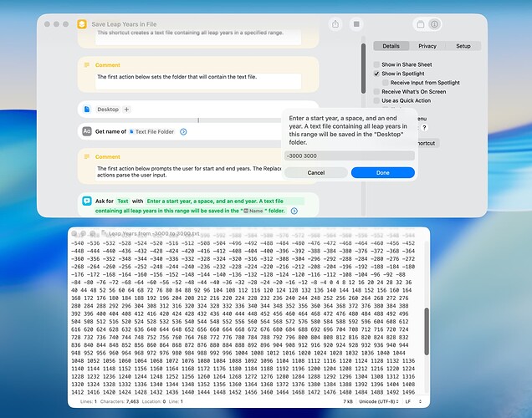
Task: Enable Use as Quick Action
Action: [x=376, y=100]
